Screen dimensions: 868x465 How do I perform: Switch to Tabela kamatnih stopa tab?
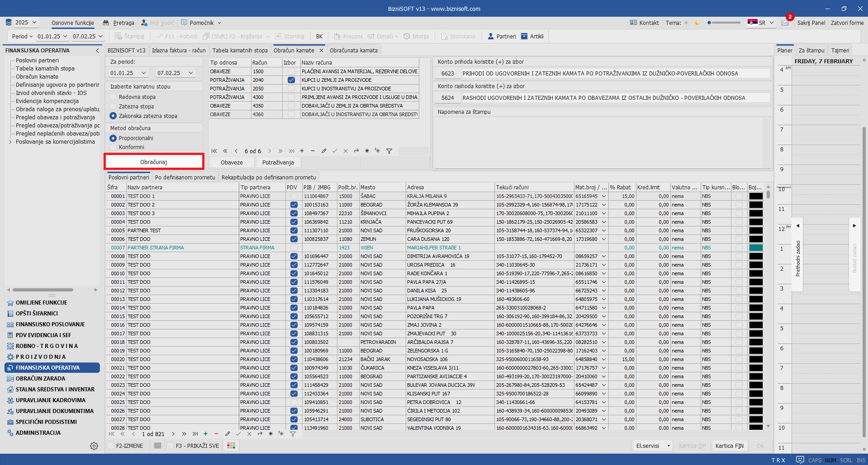(x=240, y=51)
